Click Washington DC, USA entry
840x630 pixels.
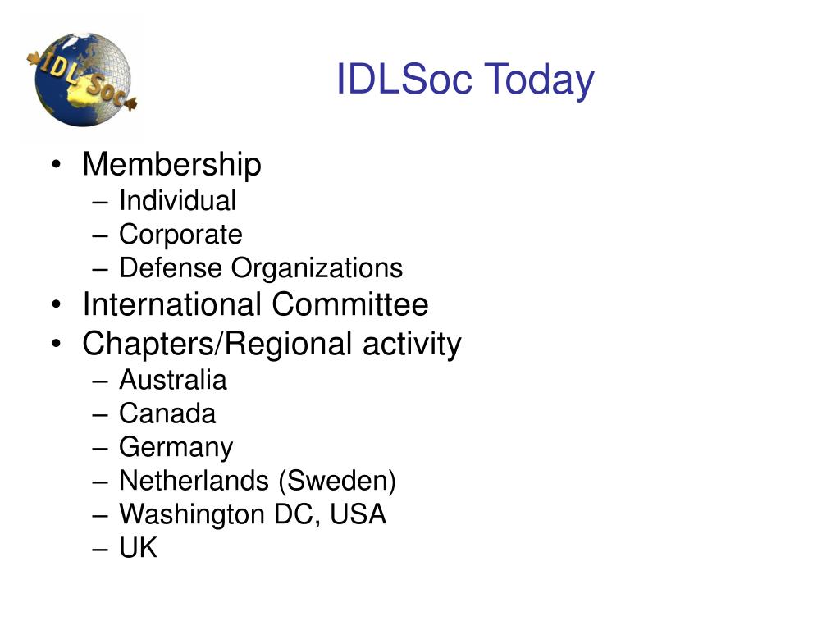253,514
